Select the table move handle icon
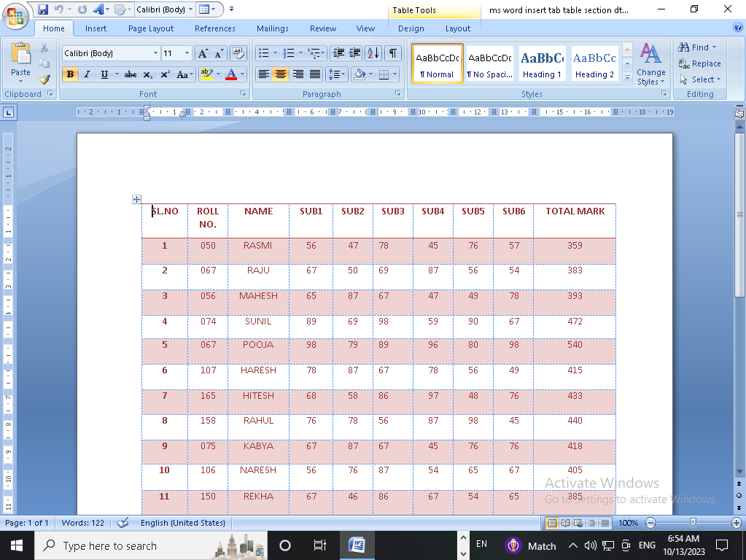Screen dimensions: 746x560 point(136,199)
